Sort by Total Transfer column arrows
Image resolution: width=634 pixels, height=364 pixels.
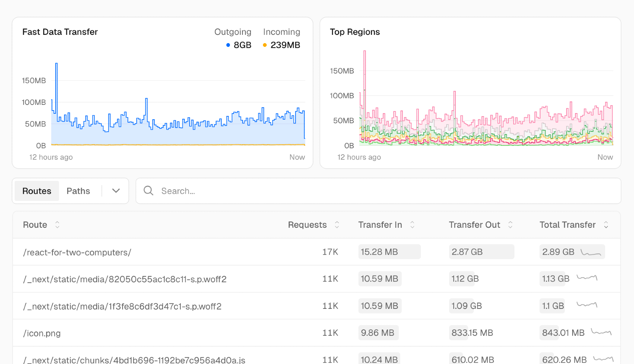(x=606, y=225)
